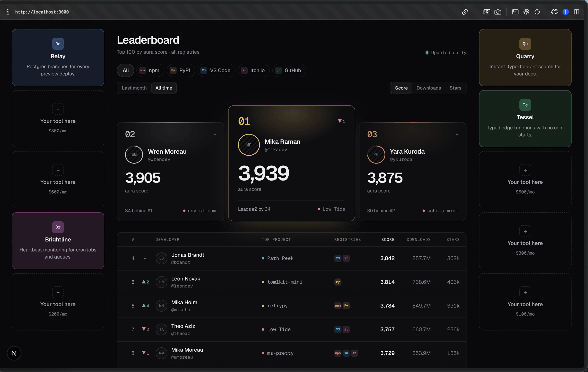This screenshot has width=588, height=372.
Task: Click plus icon in $200/mo ad slot
Action: point(58,292)
